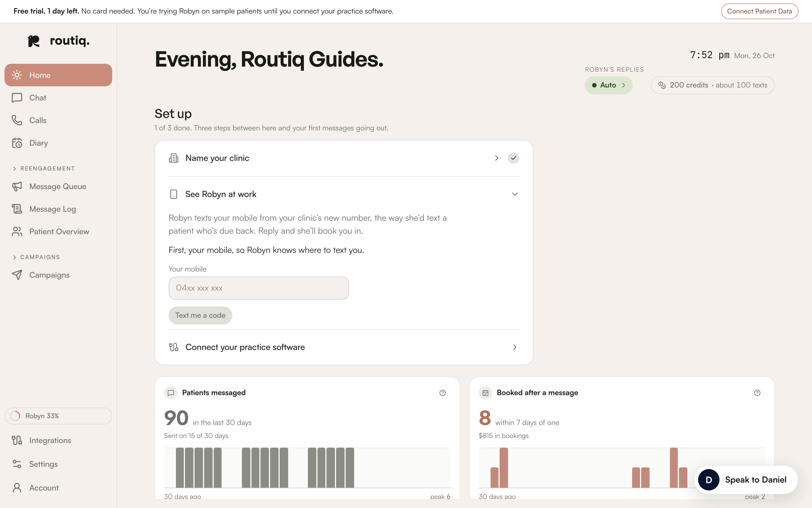The width and height of the screenshot is (812, 508).
Task: Click the clinic building icon beside Name your clinic
Action: [173, 158]
